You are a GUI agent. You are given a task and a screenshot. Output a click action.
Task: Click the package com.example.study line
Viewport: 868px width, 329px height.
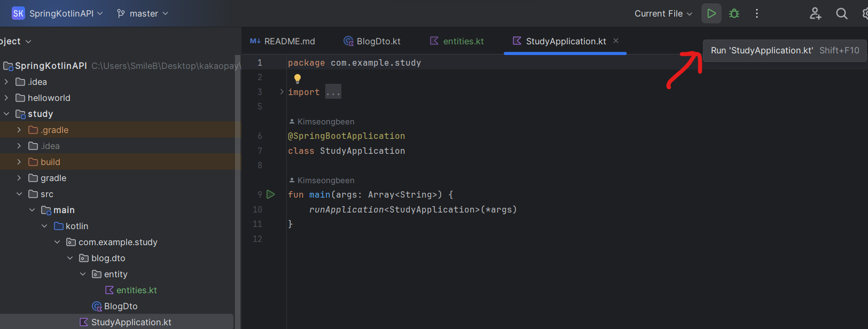coord(355,63)
